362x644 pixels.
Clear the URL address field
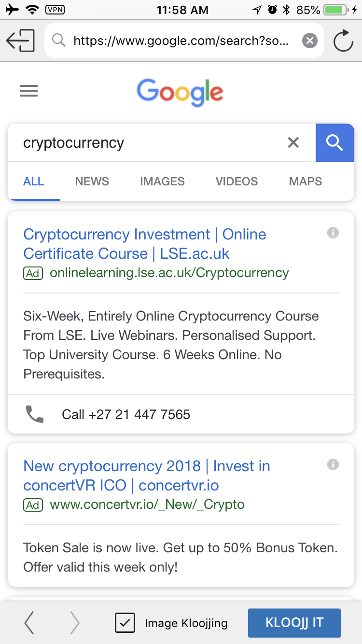click(310, 41)
